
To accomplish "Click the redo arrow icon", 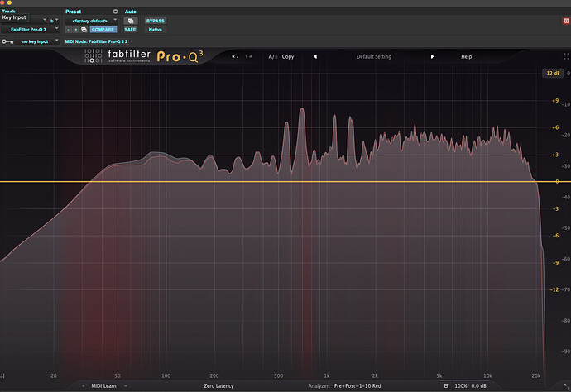I will pos(248,56).
